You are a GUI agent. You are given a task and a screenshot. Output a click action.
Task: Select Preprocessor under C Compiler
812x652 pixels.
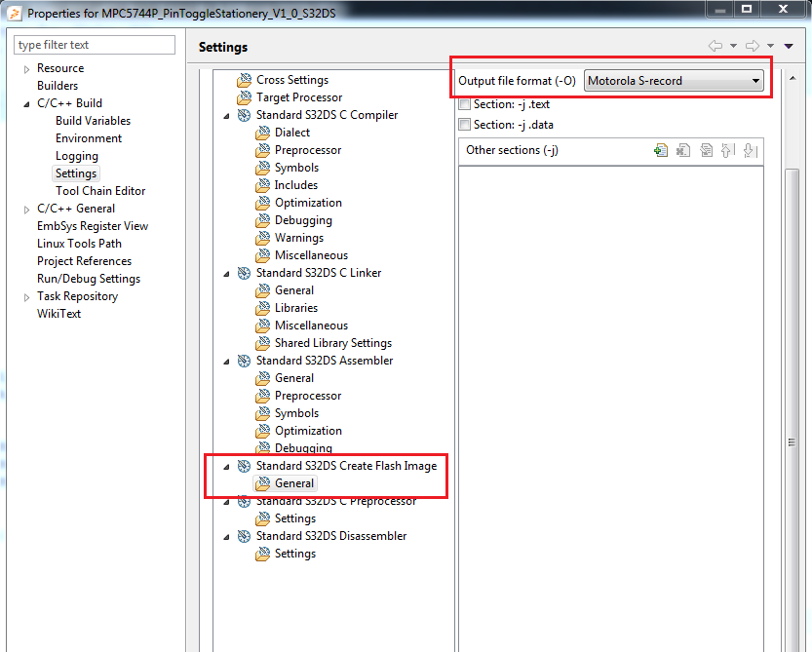click(x=308, y=150)
